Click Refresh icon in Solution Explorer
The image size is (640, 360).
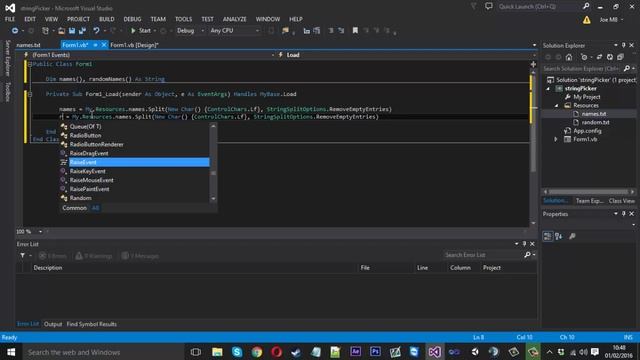click(610, 57)
